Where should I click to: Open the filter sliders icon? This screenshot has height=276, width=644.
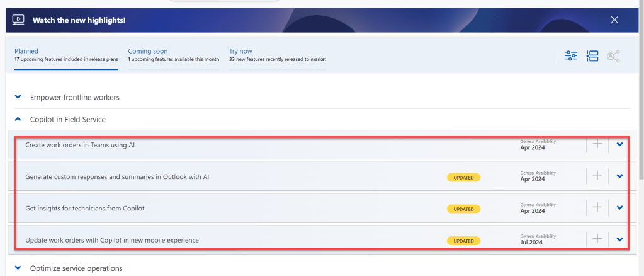[571, 56]
